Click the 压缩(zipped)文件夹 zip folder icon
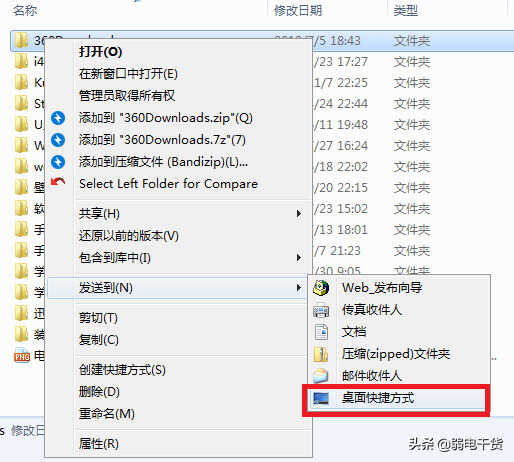Viewport: 514px width, 462px height. click(x=321, y=354)
